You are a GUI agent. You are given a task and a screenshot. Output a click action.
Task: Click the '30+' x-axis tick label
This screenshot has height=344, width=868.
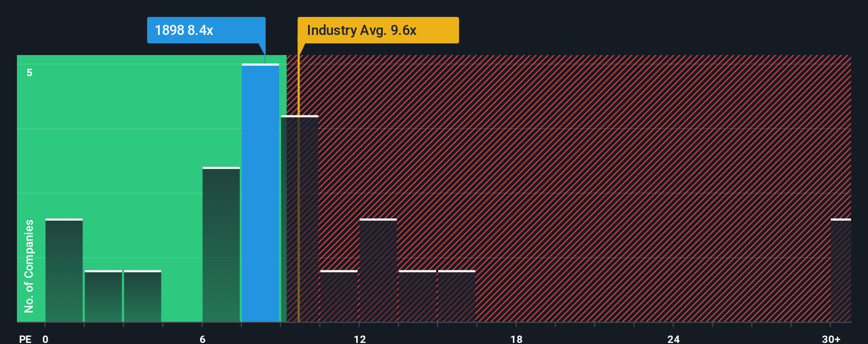point(831,339)
